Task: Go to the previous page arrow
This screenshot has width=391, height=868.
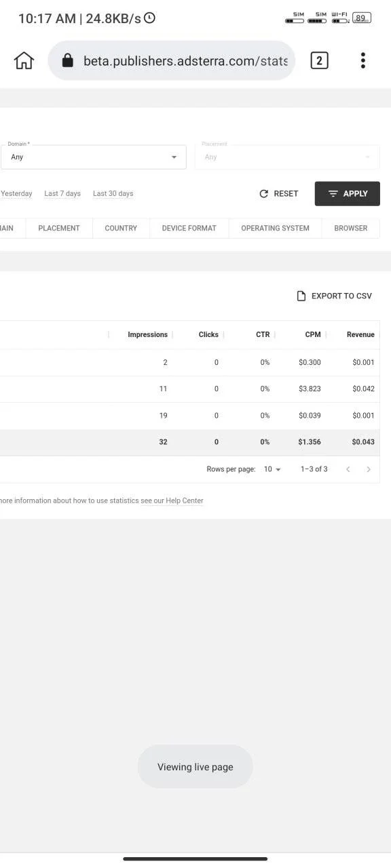Action: point(348,469)
